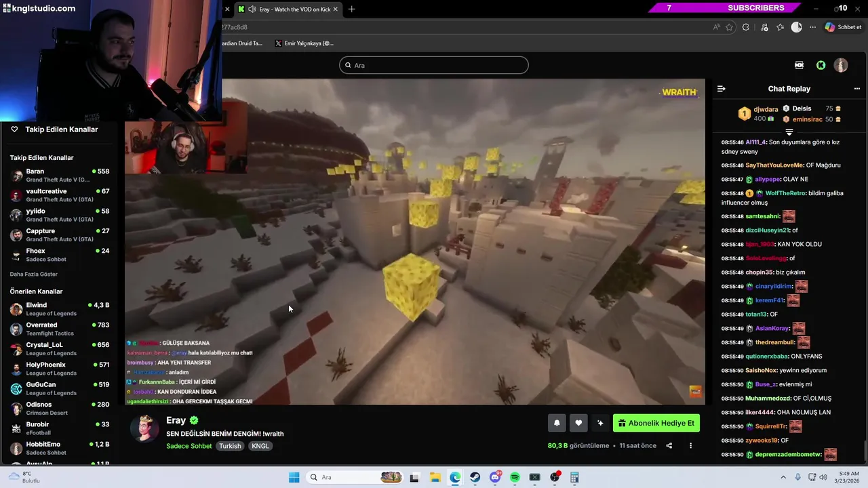Open the three-dot menu beside the share icon
The image size is (868, 488).
(690, 445)
